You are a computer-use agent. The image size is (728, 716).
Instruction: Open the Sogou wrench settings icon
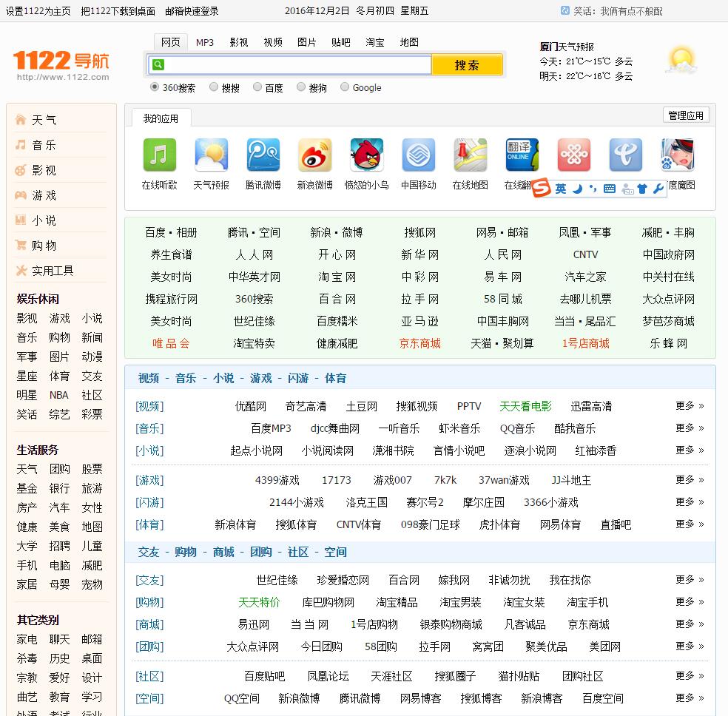[658, 189]
